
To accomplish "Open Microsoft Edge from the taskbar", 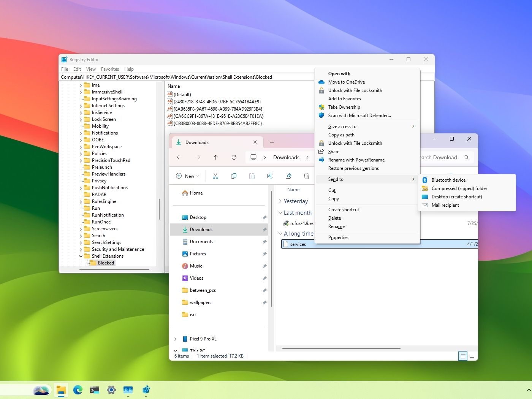I will (x=78, y=389).
